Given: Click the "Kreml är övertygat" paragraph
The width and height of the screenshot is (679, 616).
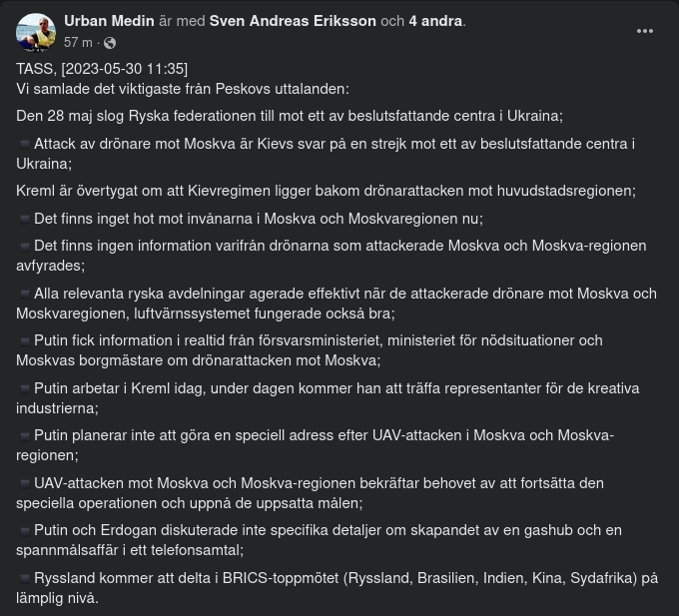Looking at the screenshot, I should click(326, 191).
